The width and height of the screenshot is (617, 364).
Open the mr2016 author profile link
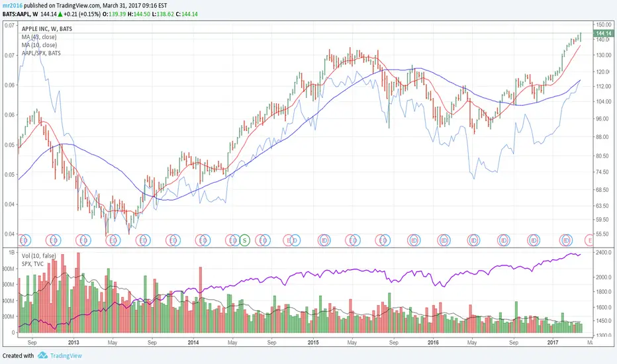12,5
